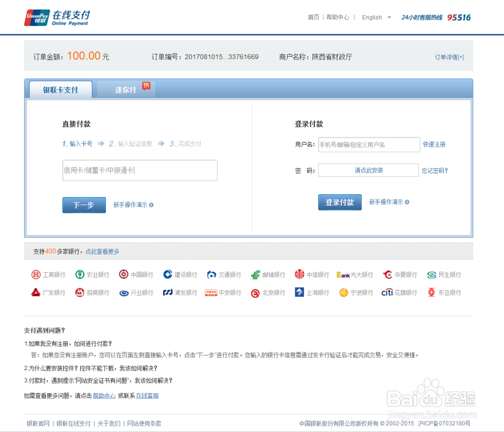Select the 光大银行 bank logo
This screenshot has width=504, height=432.
(x=343, y=275)
